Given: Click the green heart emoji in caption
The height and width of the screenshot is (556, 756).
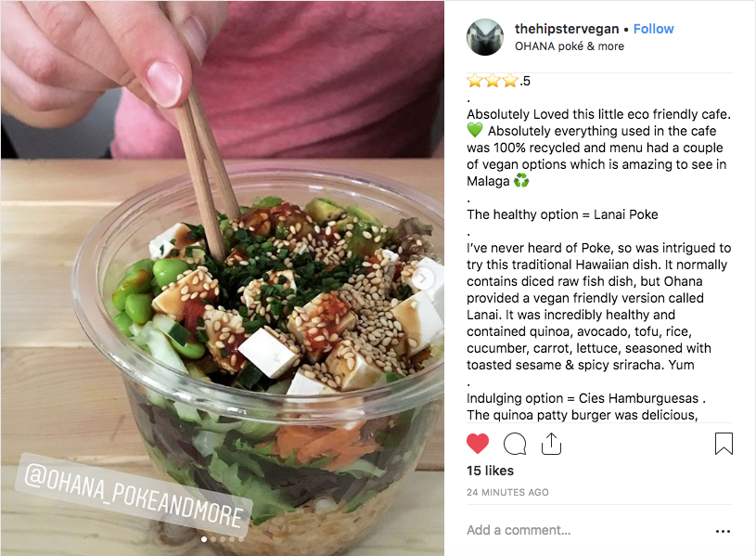Looking at the screenshot, I should tap(475, 130).
